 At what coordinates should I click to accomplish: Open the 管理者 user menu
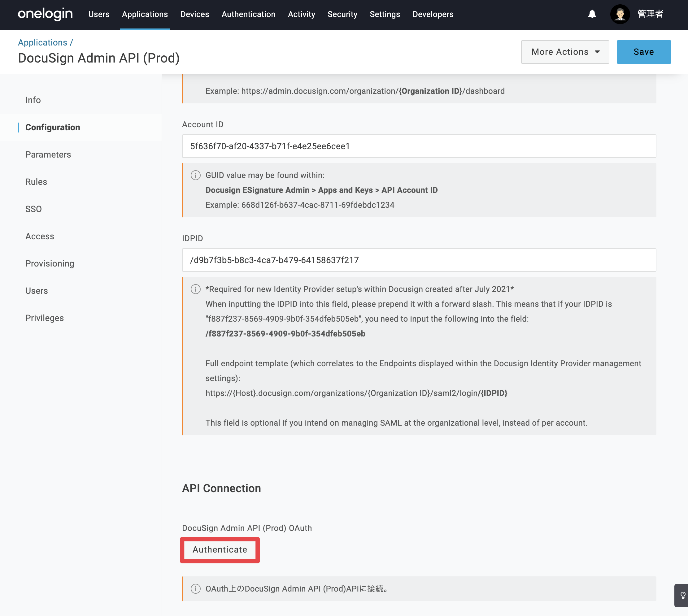[x=650, y=14]
